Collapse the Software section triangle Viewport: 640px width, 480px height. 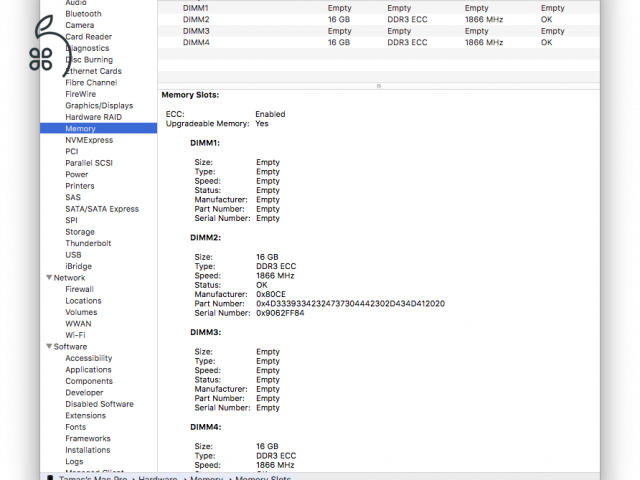coord(48,347)
